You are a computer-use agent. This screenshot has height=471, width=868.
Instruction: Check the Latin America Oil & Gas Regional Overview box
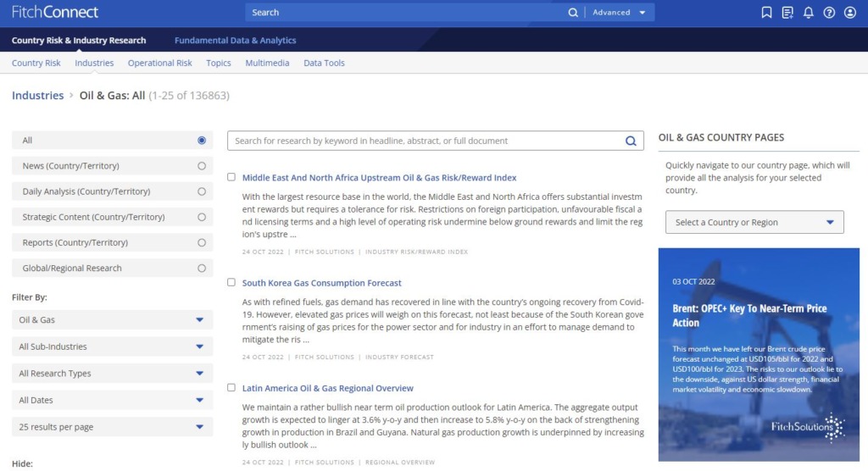[231, 387]
